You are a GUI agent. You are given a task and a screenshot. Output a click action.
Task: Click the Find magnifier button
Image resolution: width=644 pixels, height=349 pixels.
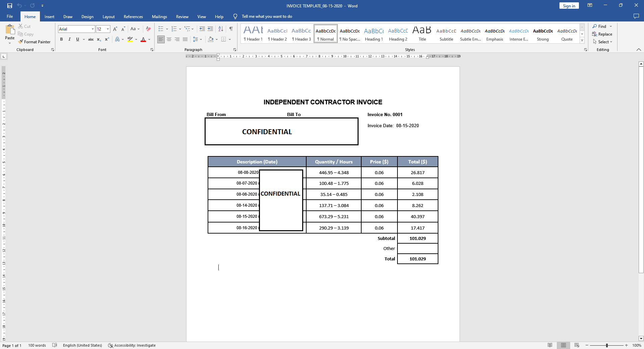[600, 27]
